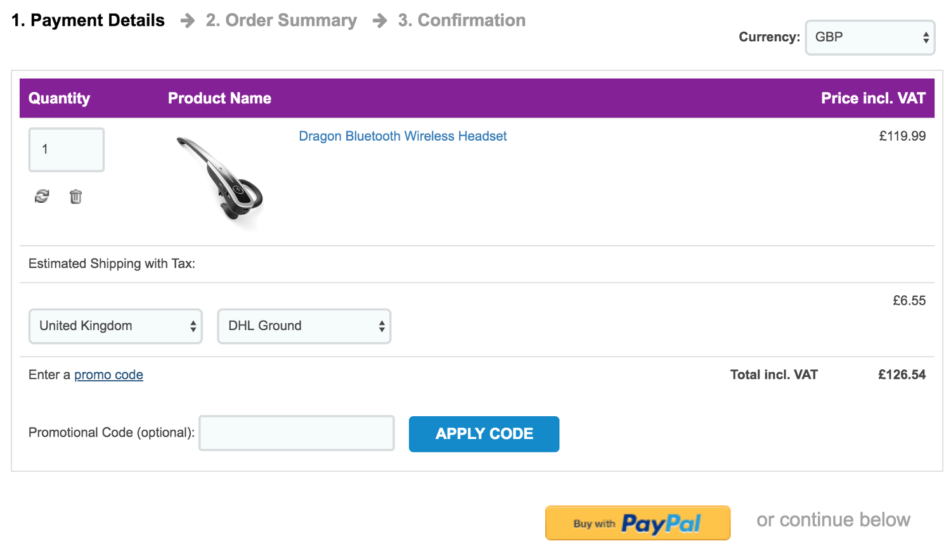The image size is (951, 560).
Task: Open the promo code link
Action: pyautogui.click(x=108, y=374)
